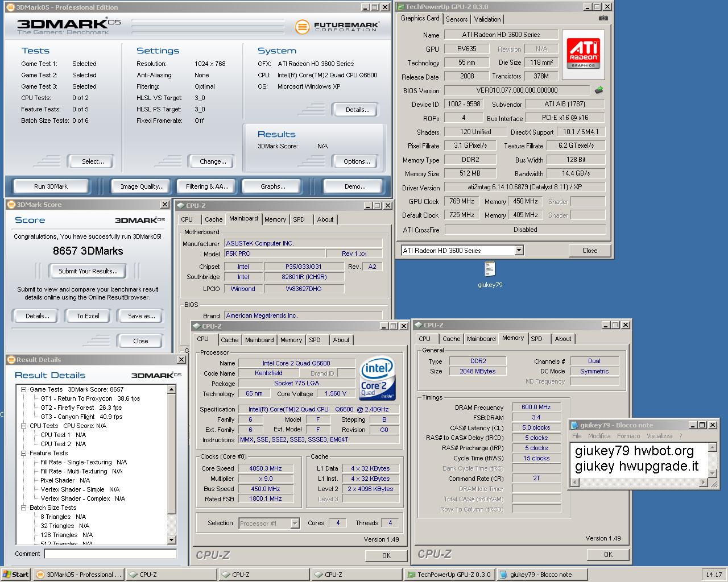The height and width of the screenshot is (582, 728).
Task: Open the About tab in CPU-Z Mainboard window
Action: click(325, 219)
